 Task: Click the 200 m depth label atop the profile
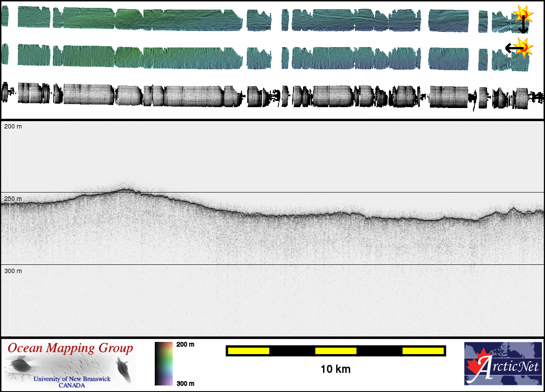click(13, 126)
